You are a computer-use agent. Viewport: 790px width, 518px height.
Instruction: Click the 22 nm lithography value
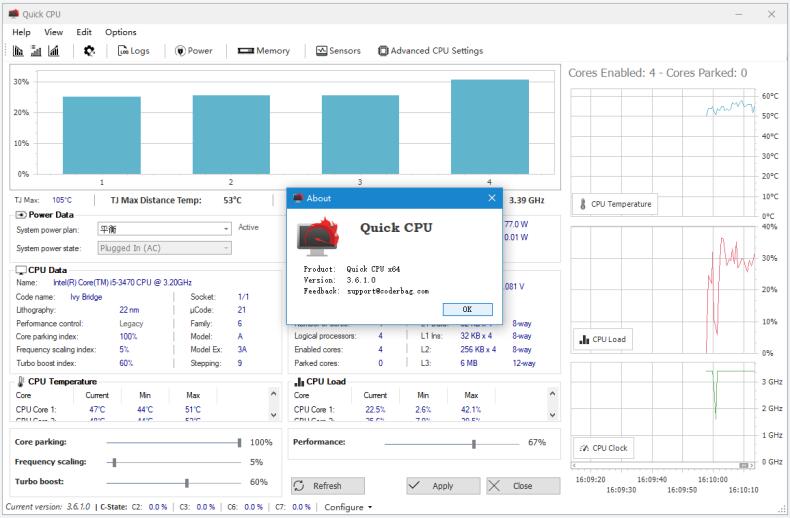click(129, 310)
